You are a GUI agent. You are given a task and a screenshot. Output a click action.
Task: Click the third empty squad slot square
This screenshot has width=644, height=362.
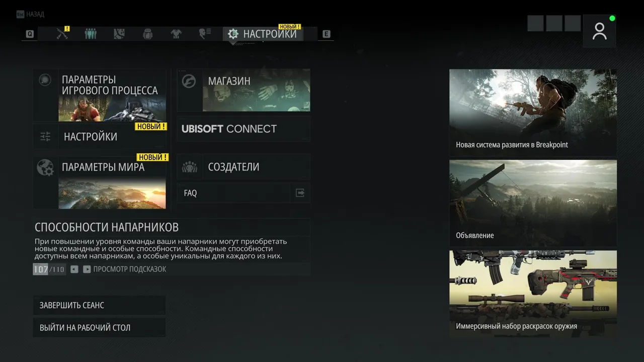click(x=573, y=23)
